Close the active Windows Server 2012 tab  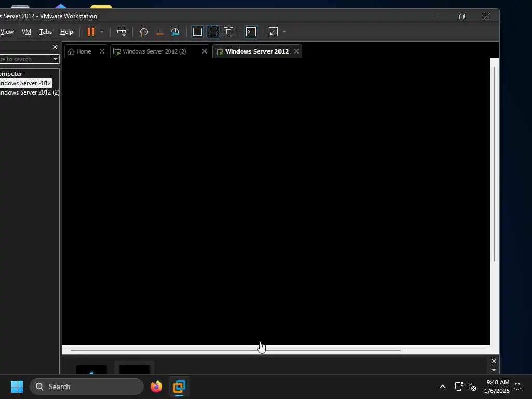click(x=296, y=51)
